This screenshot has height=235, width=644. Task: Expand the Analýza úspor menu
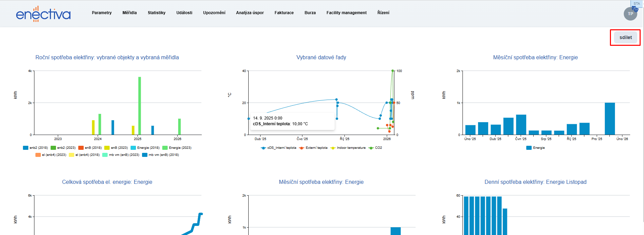point(250,13)
